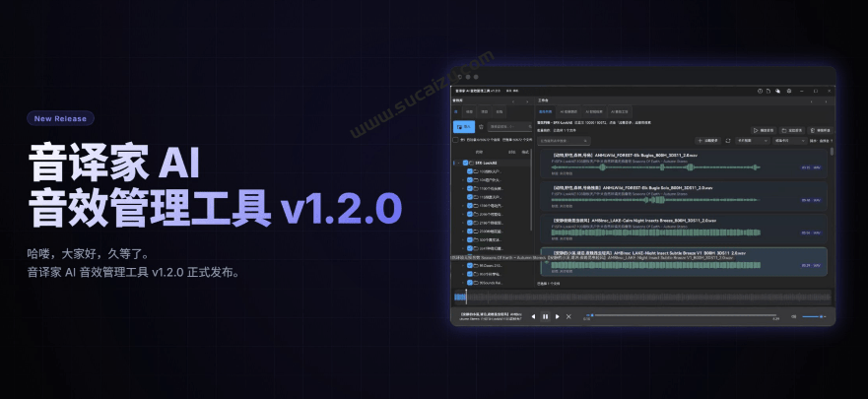Click magnifier icon in current-list filter field
This screenshot has height=399, width=868.
pyautogui.click(x=586, y=141)
